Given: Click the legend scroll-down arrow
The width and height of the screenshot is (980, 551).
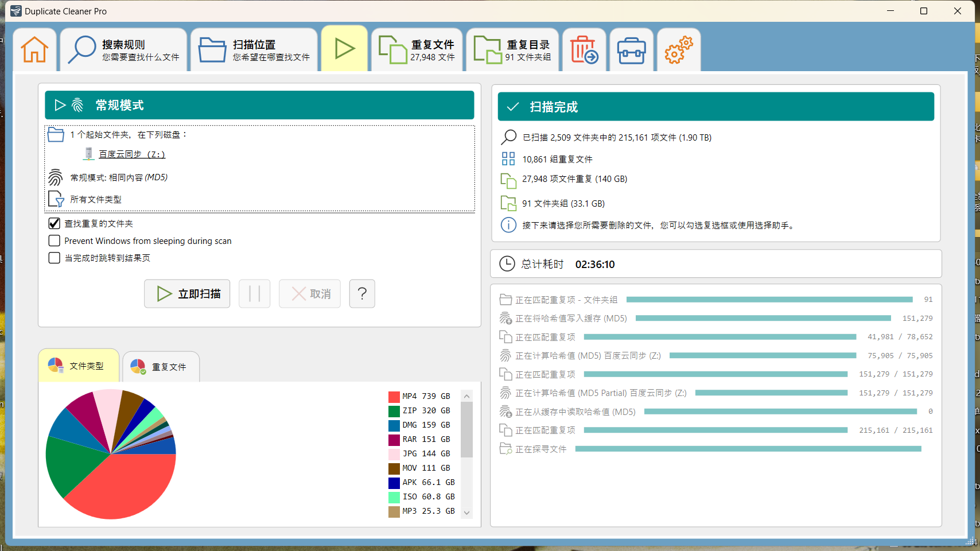Looking at the screenshot, I should click(467, 513).
